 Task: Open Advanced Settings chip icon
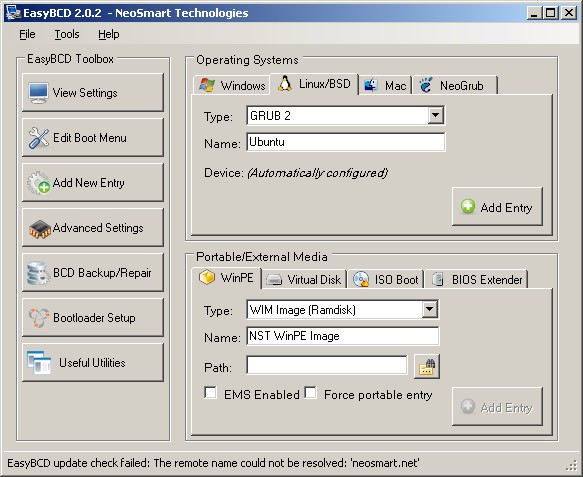39,229
